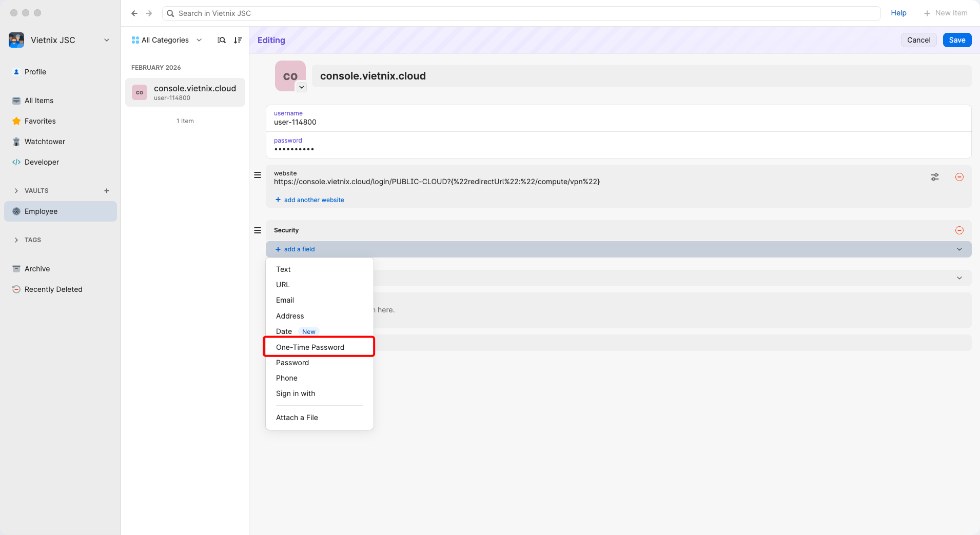Select One-Time Password field type

310,347
